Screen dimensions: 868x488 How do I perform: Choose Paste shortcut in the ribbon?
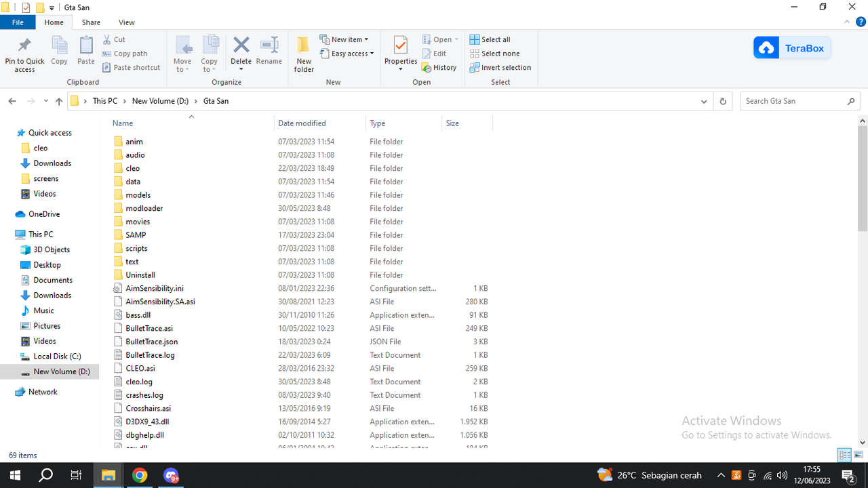132,68
